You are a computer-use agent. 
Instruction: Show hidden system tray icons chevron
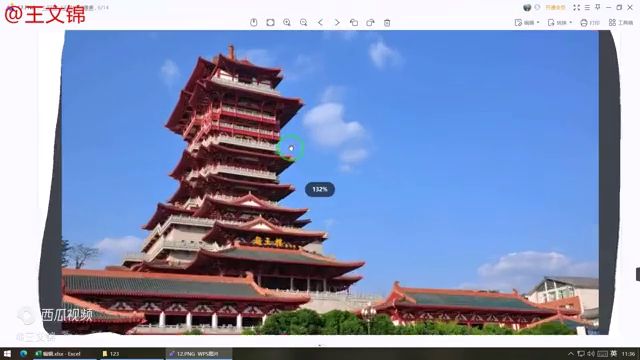point(571,353)
